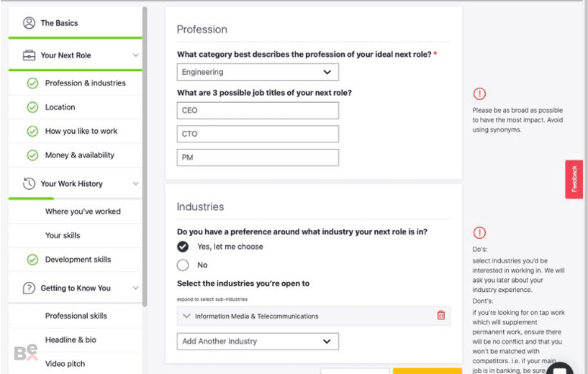This screenshot has width=588, height=374.
Task: Click the clock history icon by Your Work History
Action: (30, 183)
